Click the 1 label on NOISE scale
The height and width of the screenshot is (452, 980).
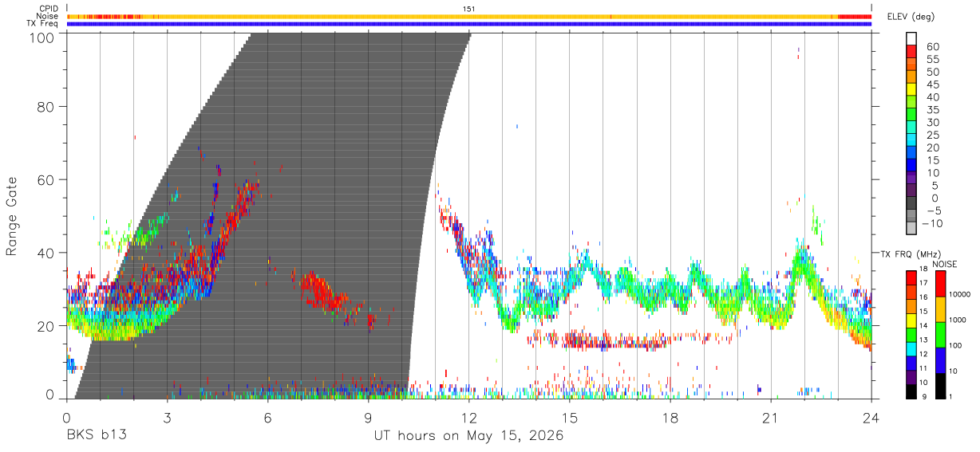click(952, 396)
